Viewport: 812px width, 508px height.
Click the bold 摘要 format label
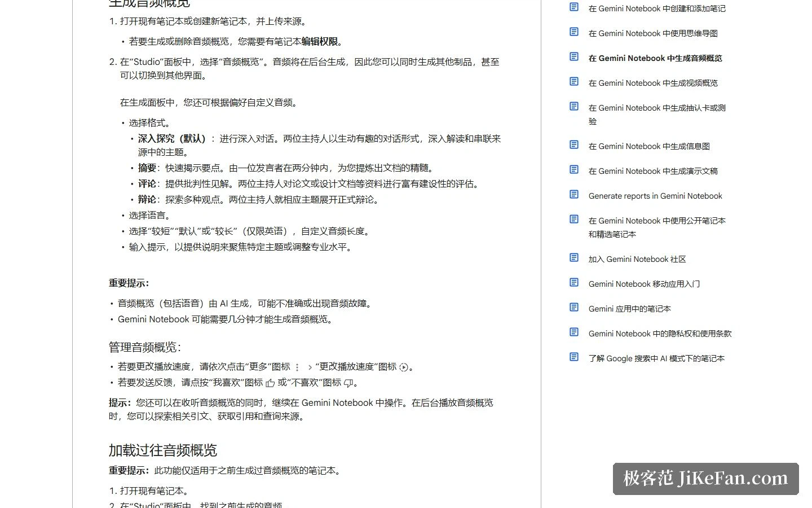(x=147, y=168)
